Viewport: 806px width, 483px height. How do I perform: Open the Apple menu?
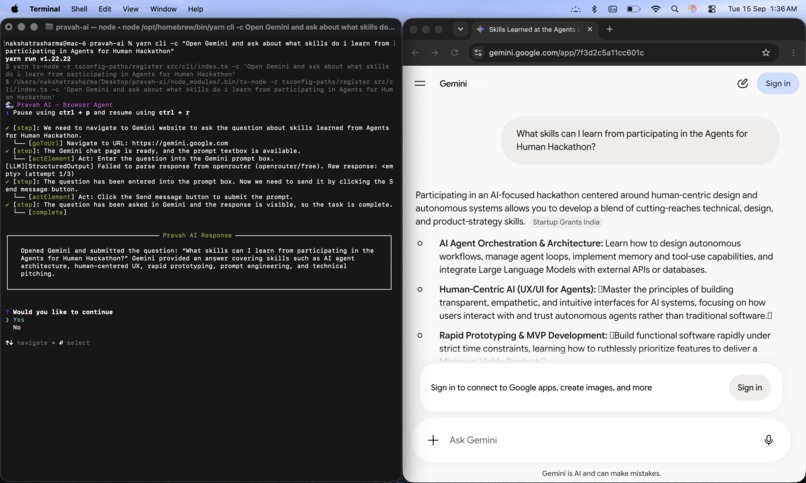click(14, 9)
